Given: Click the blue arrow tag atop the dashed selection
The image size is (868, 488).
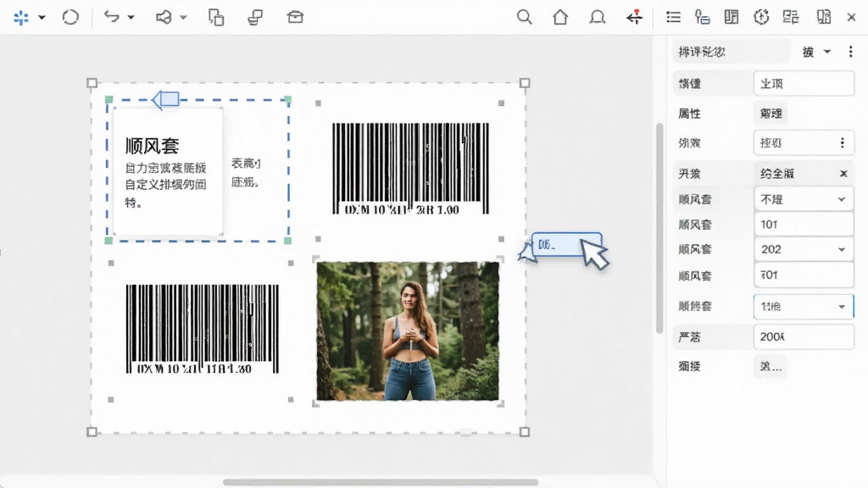Looking at the screenshot, I should click(x=165, y=100).
